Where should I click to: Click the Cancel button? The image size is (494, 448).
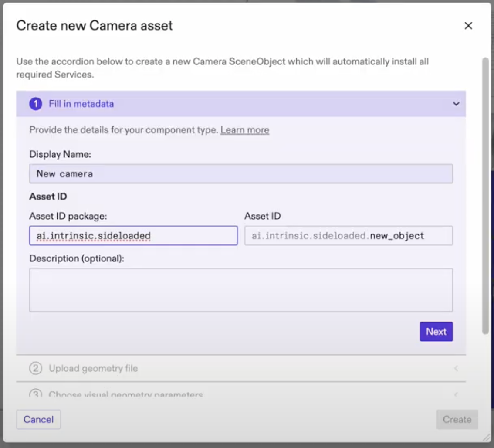(x=38, y=419)
